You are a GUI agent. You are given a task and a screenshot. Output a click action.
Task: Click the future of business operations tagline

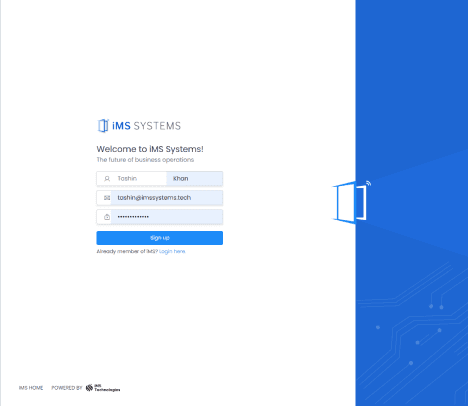point(145,160)
